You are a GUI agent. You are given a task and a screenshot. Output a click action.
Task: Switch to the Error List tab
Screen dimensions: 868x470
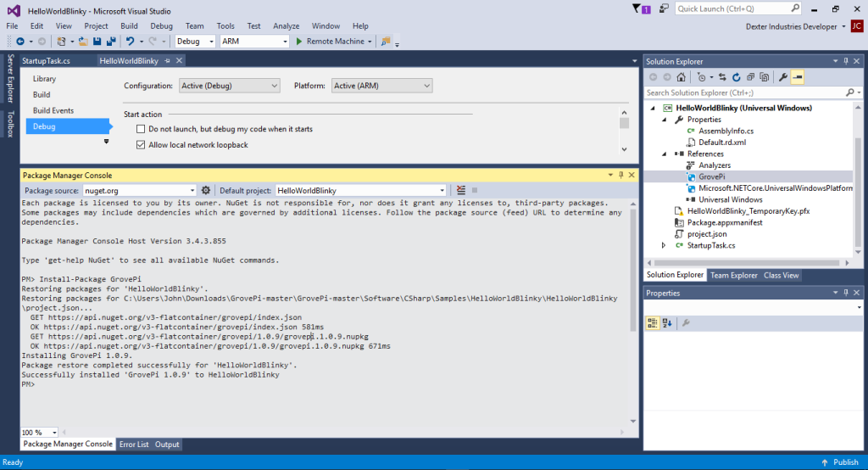click(x=133, y=444)
